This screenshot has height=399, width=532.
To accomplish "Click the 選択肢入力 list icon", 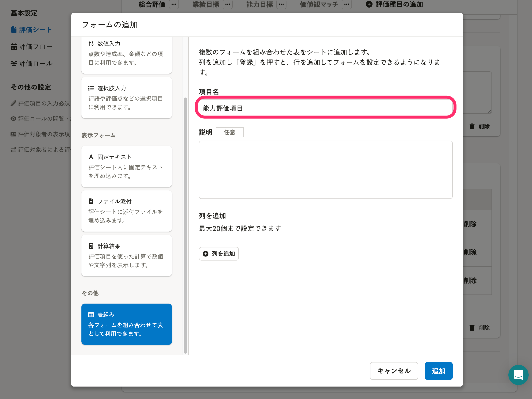I will click(91, 88).
